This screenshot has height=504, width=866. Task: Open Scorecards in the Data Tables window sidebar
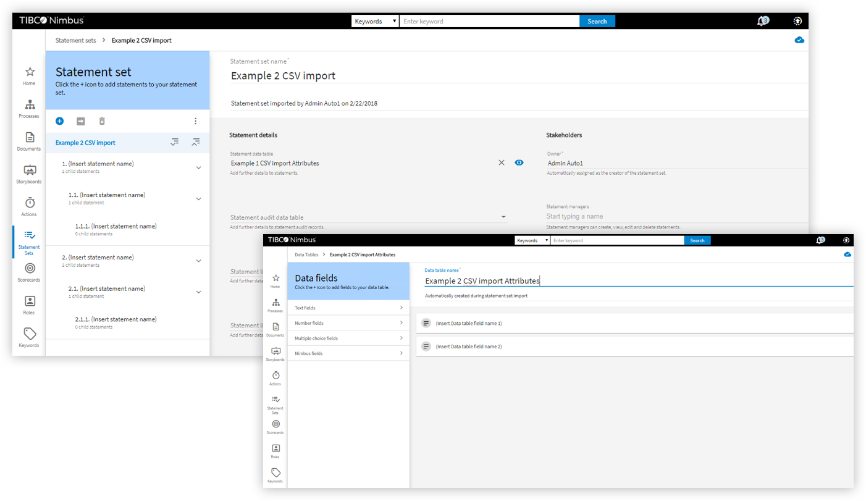click(x=275, y=427)
